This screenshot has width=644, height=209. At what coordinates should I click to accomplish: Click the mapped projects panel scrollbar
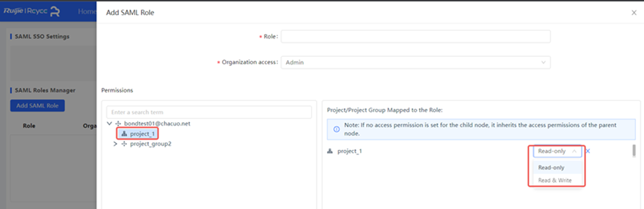[634, 151]
